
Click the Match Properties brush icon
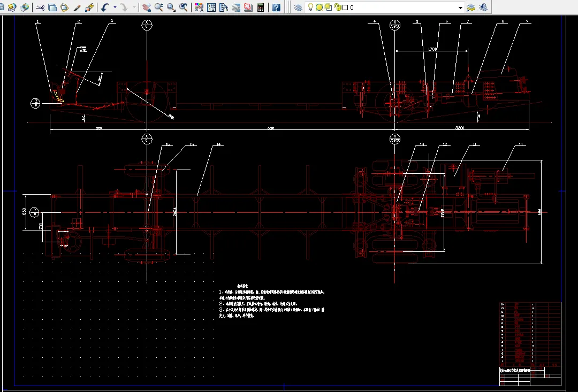pos(77,7)
